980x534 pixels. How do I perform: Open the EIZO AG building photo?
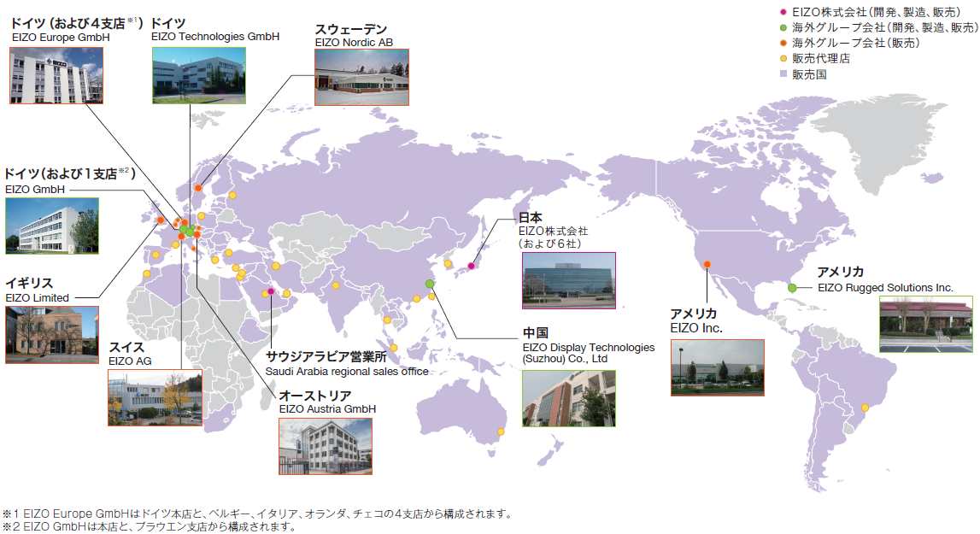click(155, 397)
